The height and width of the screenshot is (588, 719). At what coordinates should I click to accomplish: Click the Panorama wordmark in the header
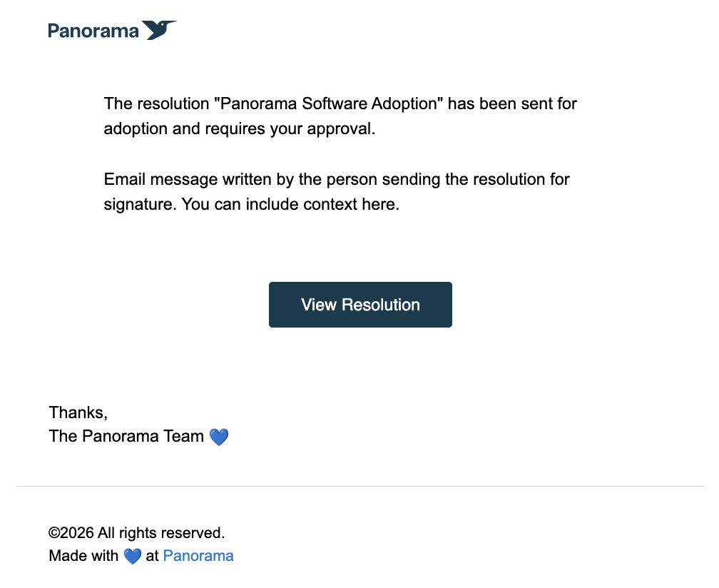(x=93, y=31)
